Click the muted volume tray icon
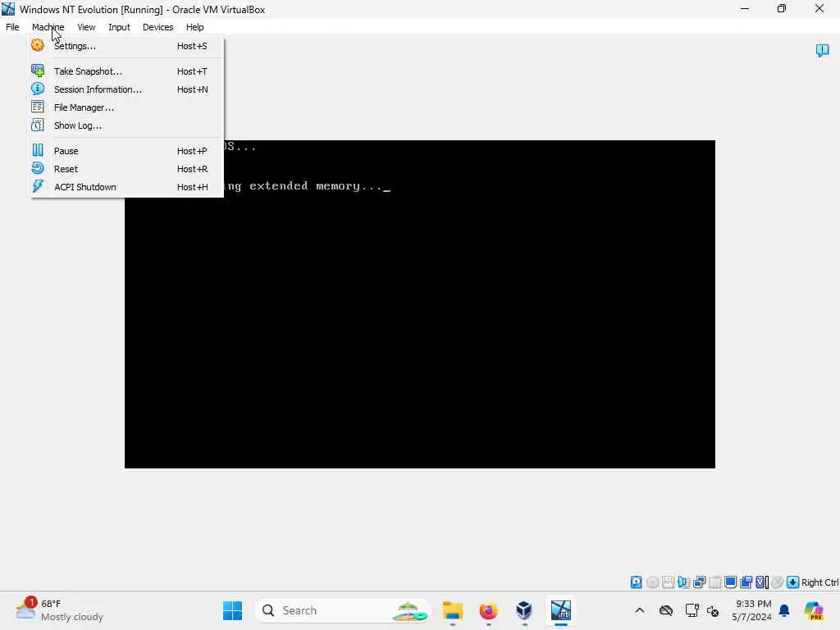Viewport: 840px width, 630px height. [713, 610]
